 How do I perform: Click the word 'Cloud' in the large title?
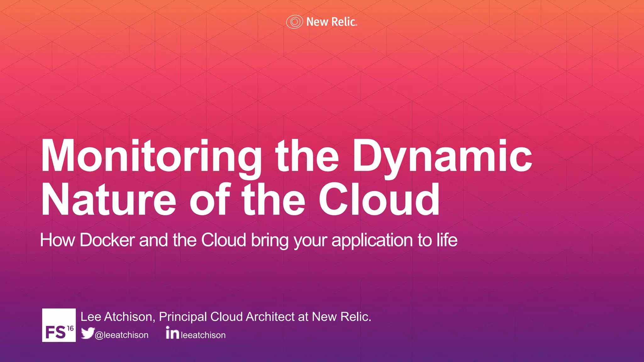pyautogui.click(x=379, y=200)
